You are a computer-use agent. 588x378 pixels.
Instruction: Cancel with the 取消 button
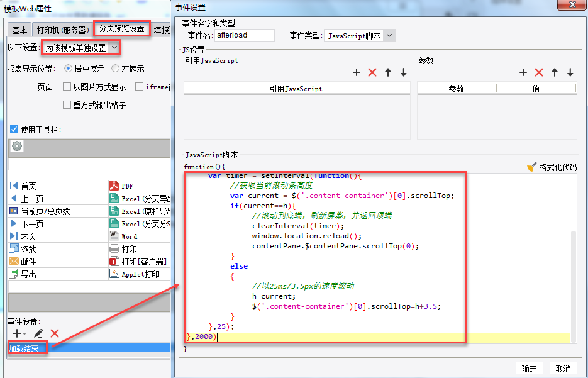(563, 369)
